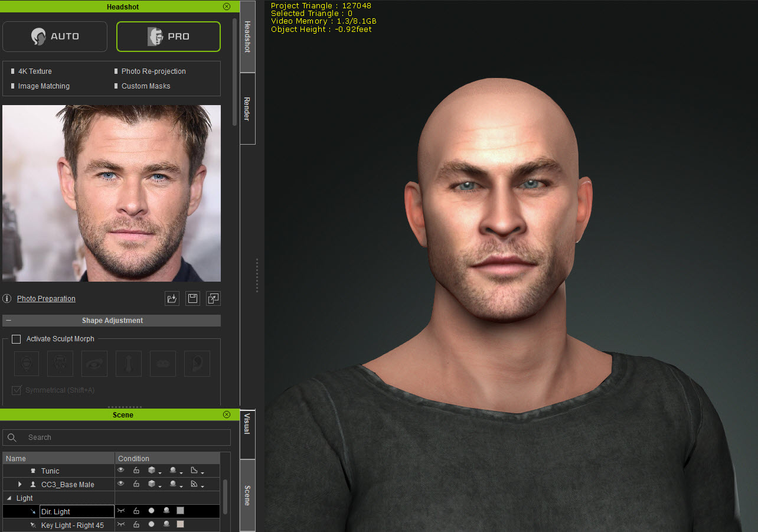The height and width of the screenshot is (532, 758).
Task: Enable the Activate Sculpt Morph checkbox
Action: click(x=17, y=339)
